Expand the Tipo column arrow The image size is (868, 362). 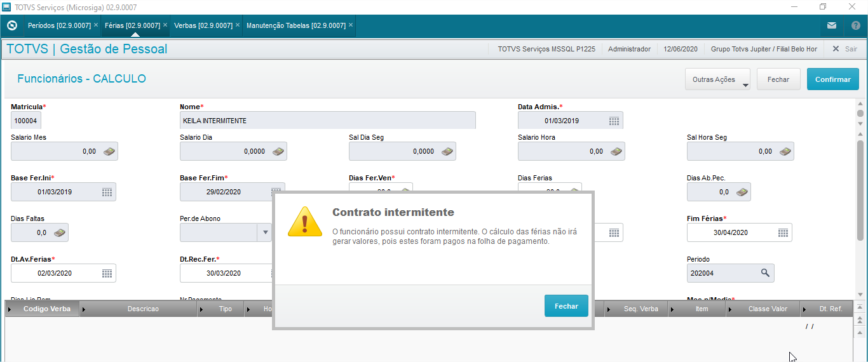click(x=201, y=309)
